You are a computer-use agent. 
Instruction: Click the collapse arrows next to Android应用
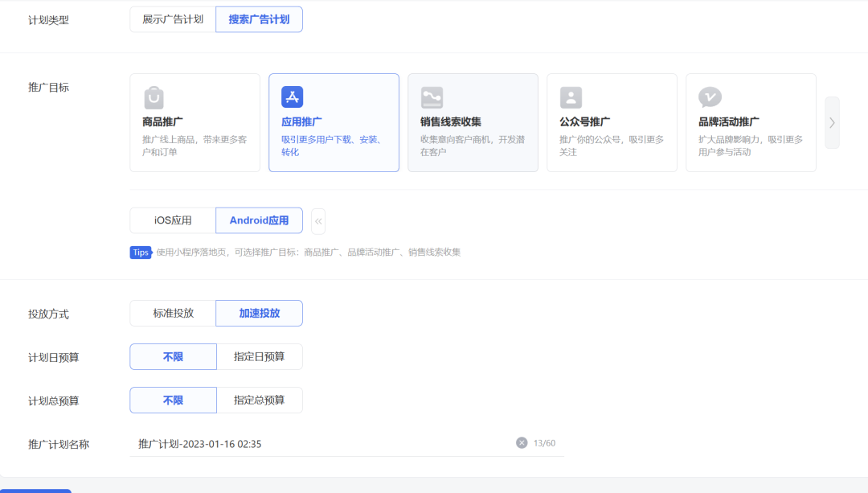(x=318, y=220)
